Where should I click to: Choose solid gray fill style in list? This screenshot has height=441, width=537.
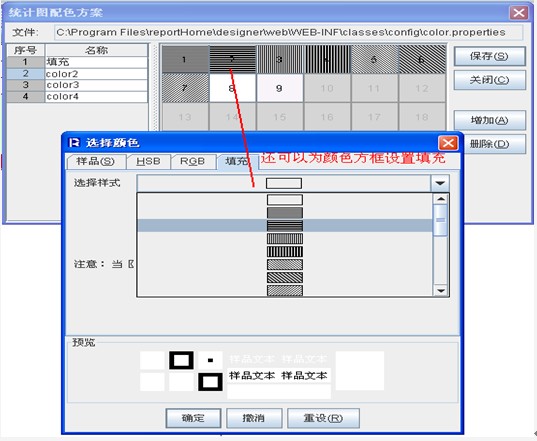(x=285, y=213)
